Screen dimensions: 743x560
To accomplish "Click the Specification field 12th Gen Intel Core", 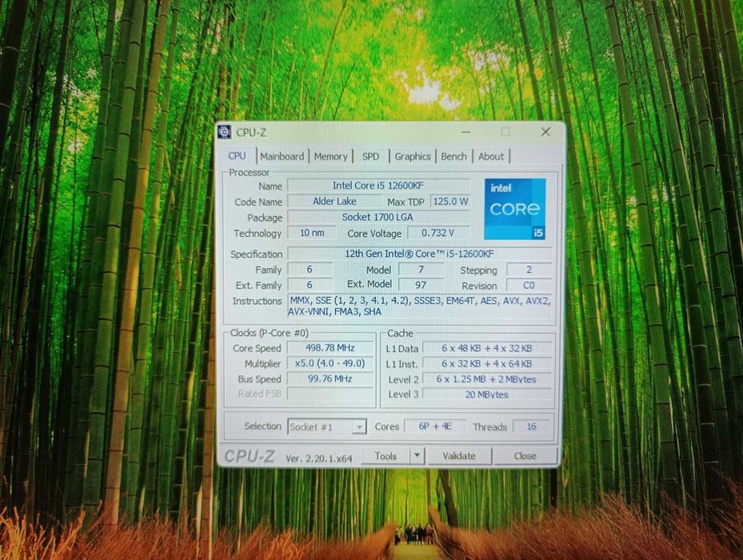I will click(x=420, y=254).
